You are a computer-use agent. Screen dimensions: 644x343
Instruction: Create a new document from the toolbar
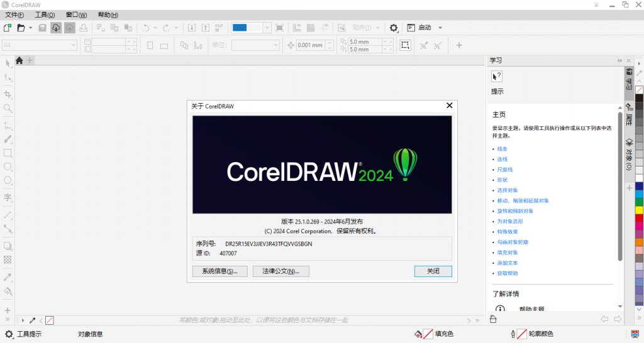tap(8, 28)
